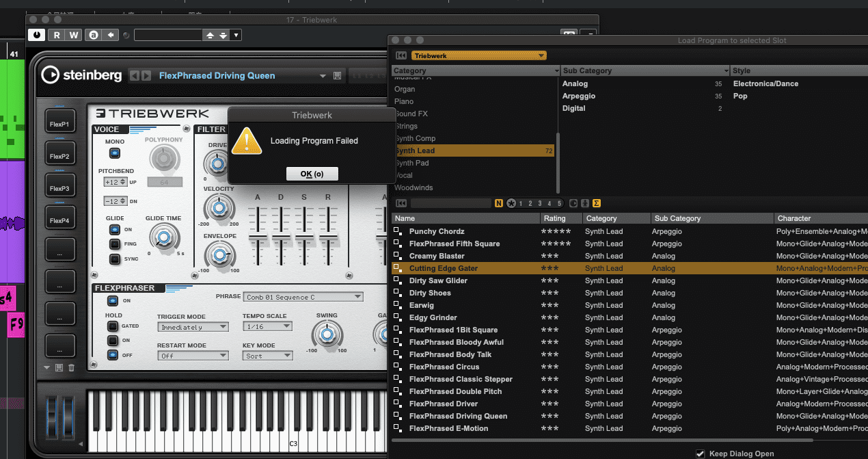Click the left-arrow copy settings button

(110, 35)
